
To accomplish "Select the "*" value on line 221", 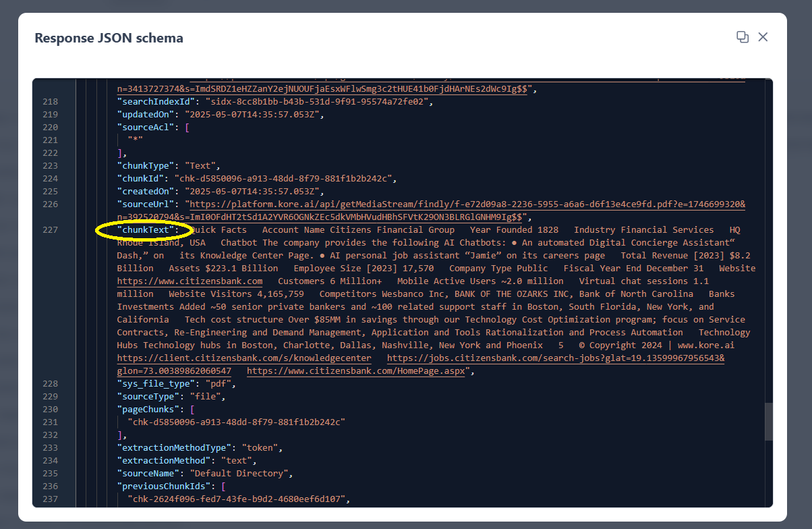I will 135,140.
